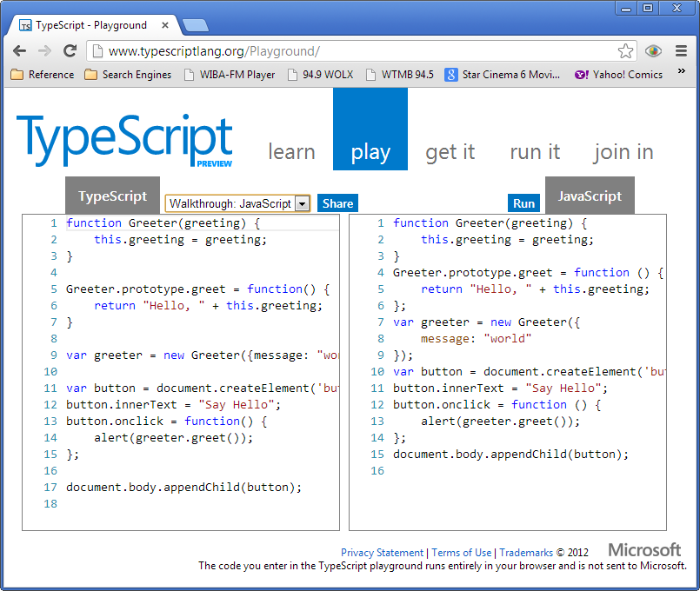
Task: Open the get it navigation item
Action: point(450,152)
